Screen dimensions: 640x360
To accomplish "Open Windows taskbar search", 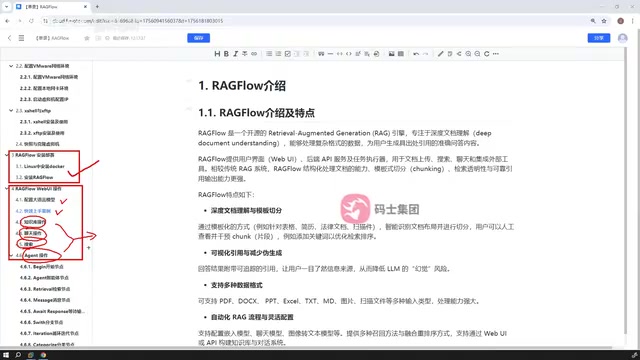I will [18, 355].
